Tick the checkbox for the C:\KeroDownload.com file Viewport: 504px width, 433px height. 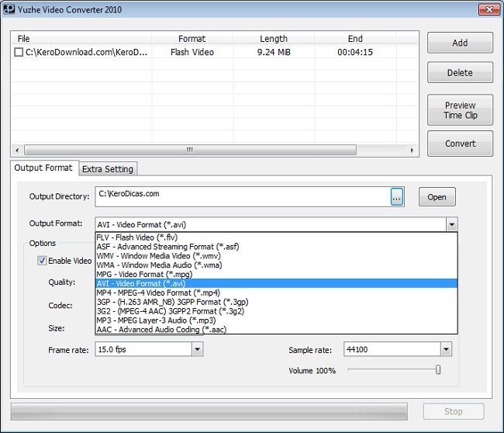(19, 52)
